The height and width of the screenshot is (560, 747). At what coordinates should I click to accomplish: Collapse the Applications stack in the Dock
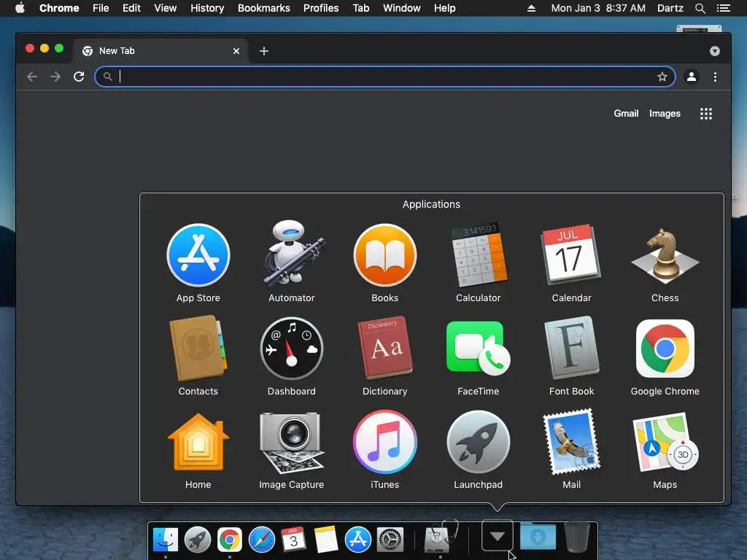point(497,536)
